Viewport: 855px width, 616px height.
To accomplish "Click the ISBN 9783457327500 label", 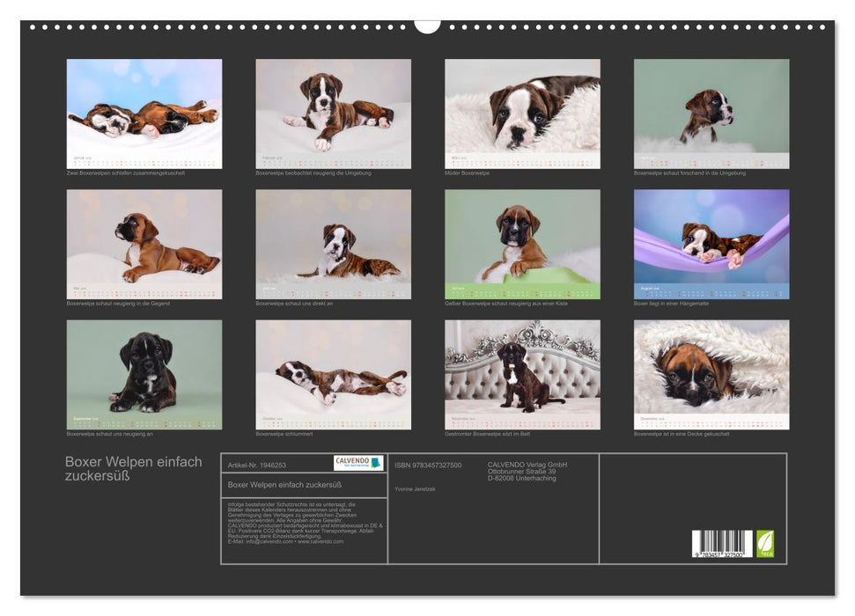I will pos(428,466).
